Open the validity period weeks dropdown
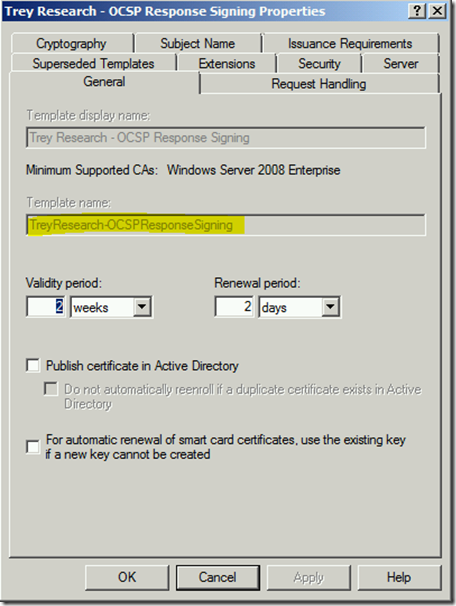The image size is (456, 606). click(142, 307)
